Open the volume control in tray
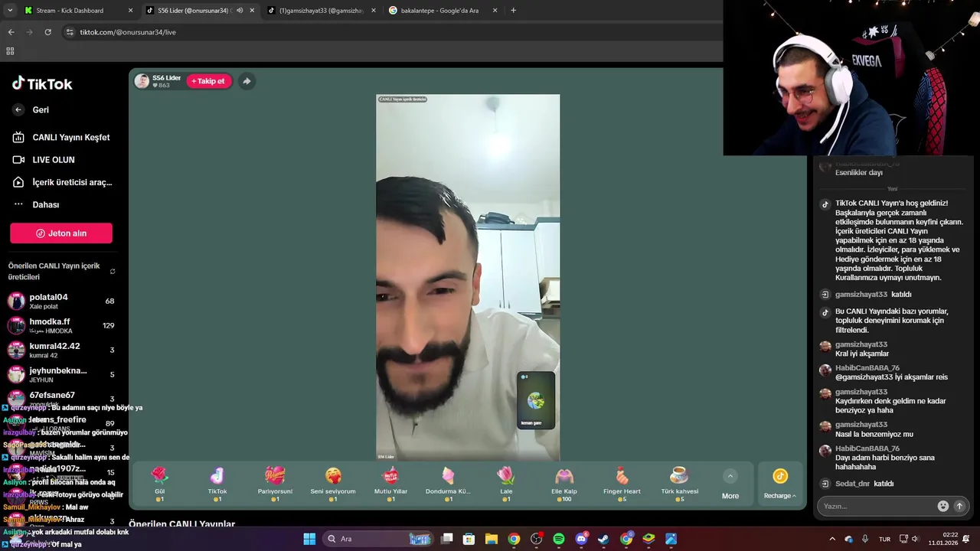The height and width of the screenshot is (551, 980). (915, 539)
